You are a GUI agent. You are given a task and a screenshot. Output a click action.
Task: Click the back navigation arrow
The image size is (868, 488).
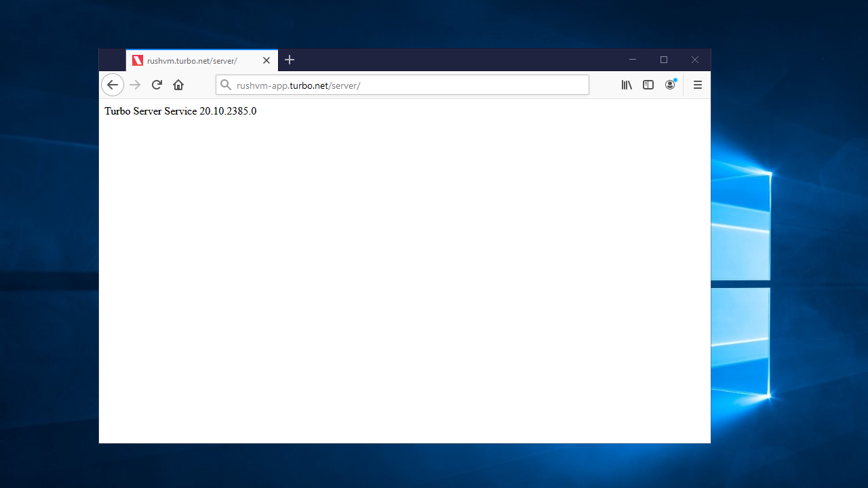pos(113,85)
